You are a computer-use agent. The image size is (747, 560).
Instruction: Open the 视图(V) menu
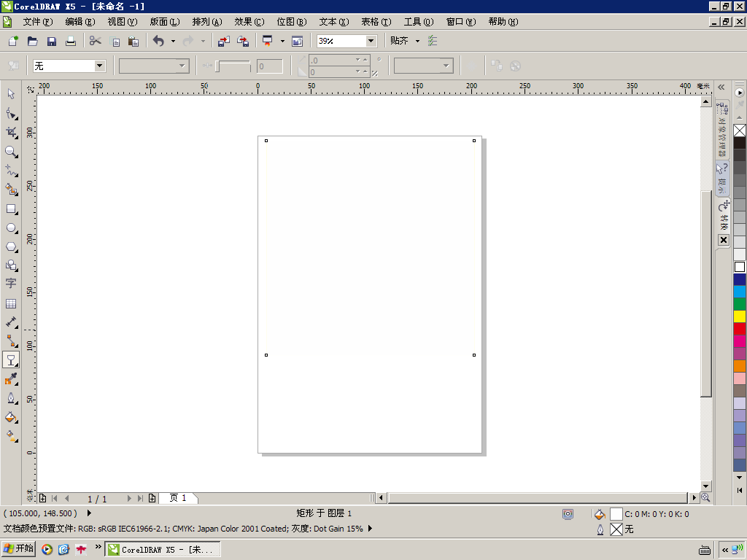pyautogui.click(x=123, y=22)
